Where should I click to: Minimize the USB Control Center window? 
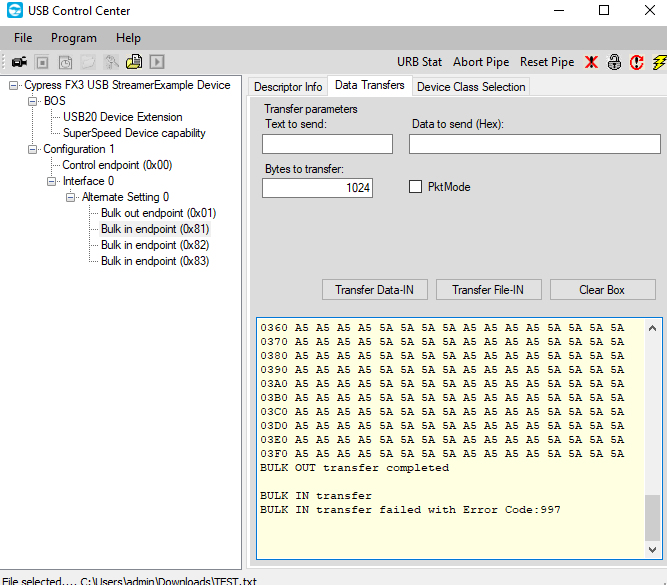tap(559, 10)
